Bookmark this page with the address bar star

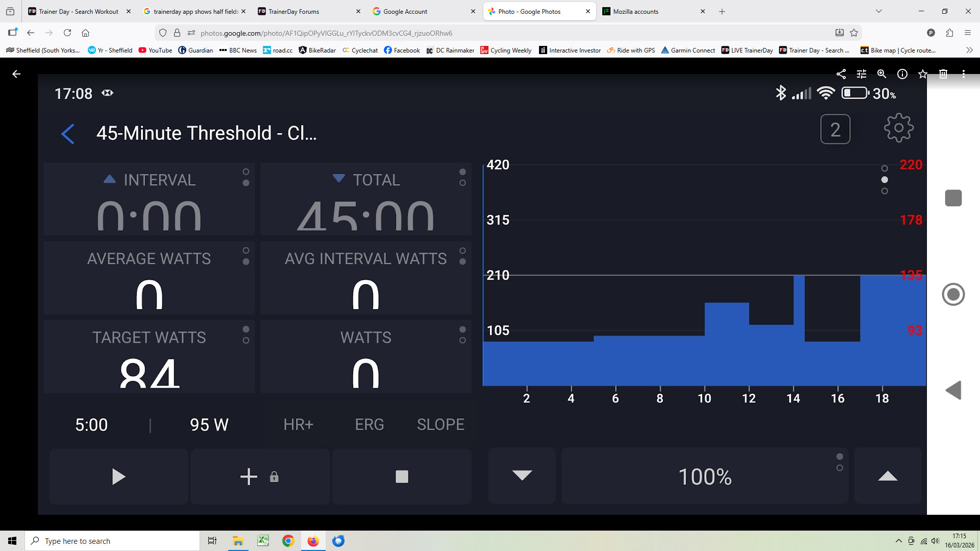(854, 33)
